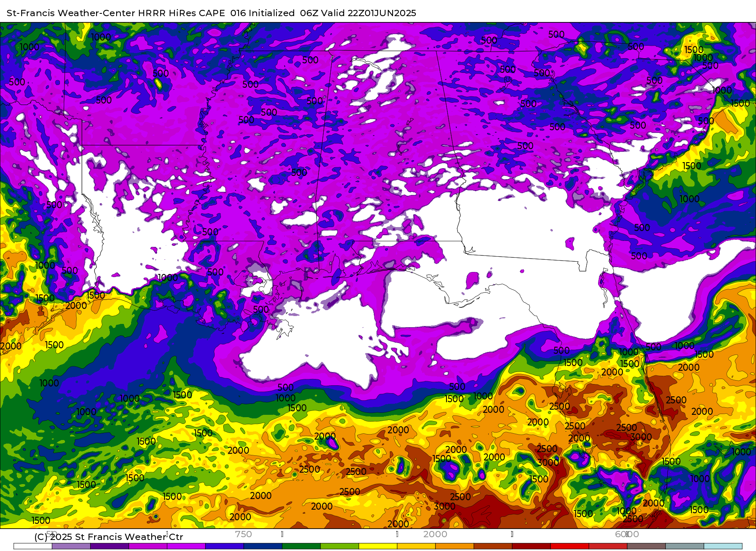
Task: Select the royal blue legend swatch
Action: click(225, 546)
